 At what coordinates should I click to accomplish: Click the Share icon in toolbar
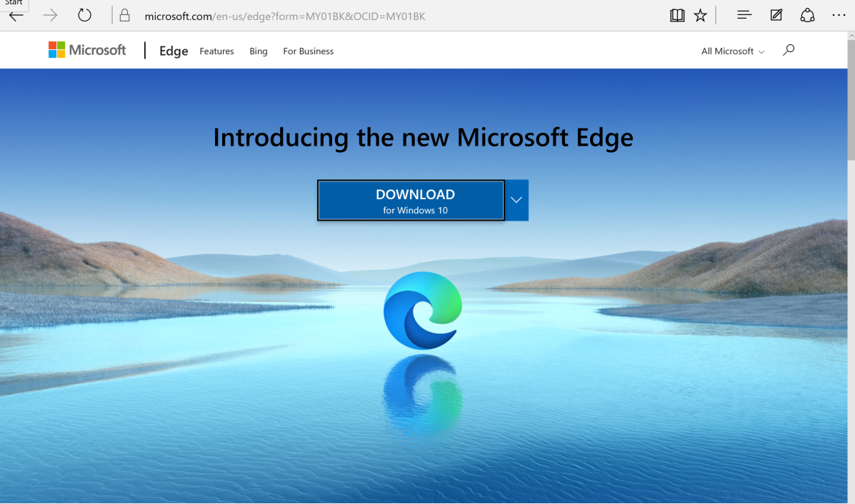point(808,15)
